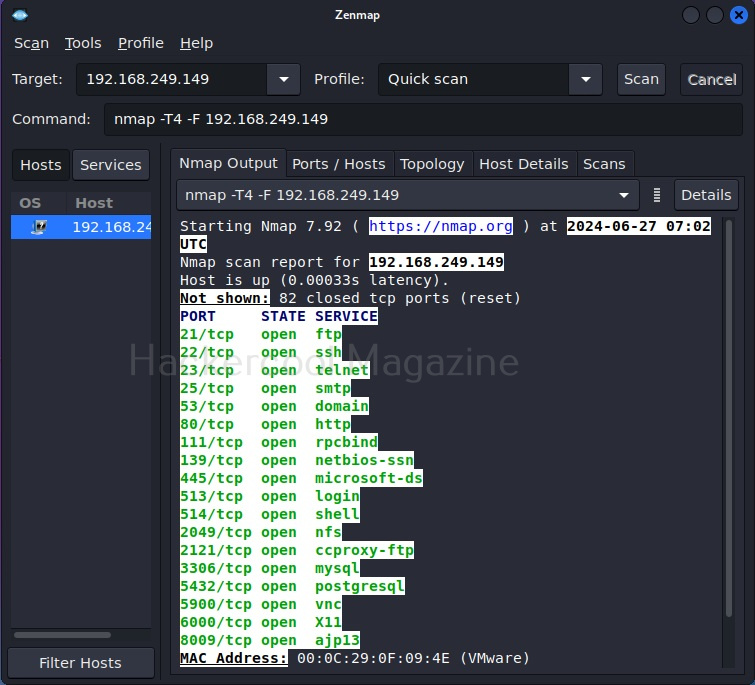Click highlighted IP in Nmap scan report line
The width and height of the screenshot is (755, 685).
tap(436, 262)
